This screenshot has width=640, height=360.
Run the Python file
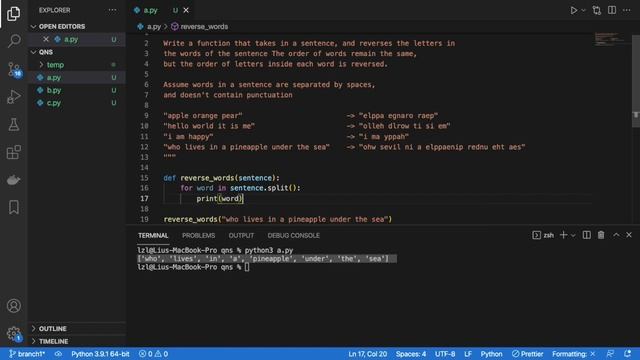pyautogui.click(x=573, y=10)
